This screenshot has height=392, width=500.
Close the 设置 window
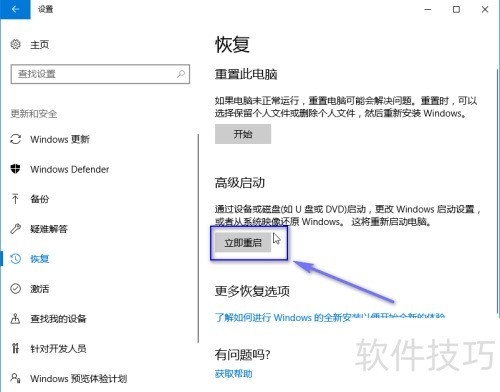point(485,9)
